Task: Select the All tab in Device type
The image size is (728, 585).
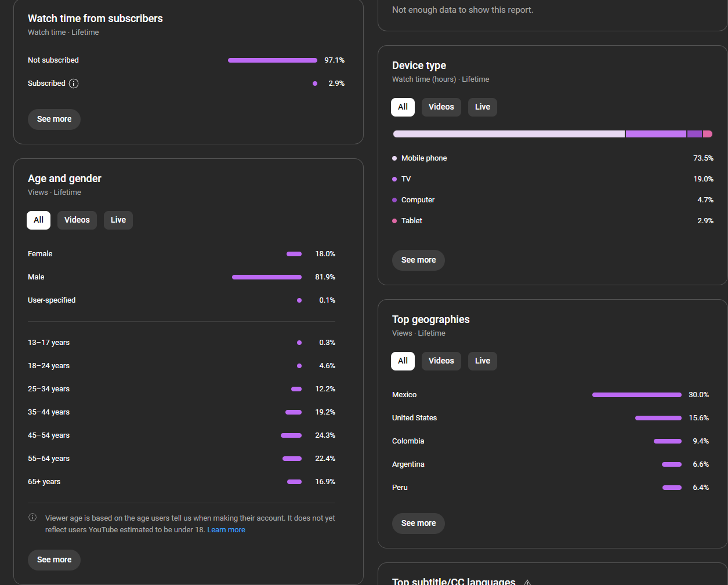Action: (403, 107)
